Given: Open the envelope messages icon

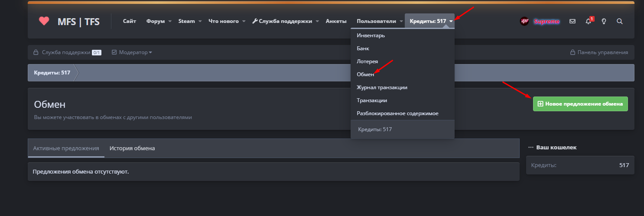Looking at the screenshot, I should click(572, 21).
